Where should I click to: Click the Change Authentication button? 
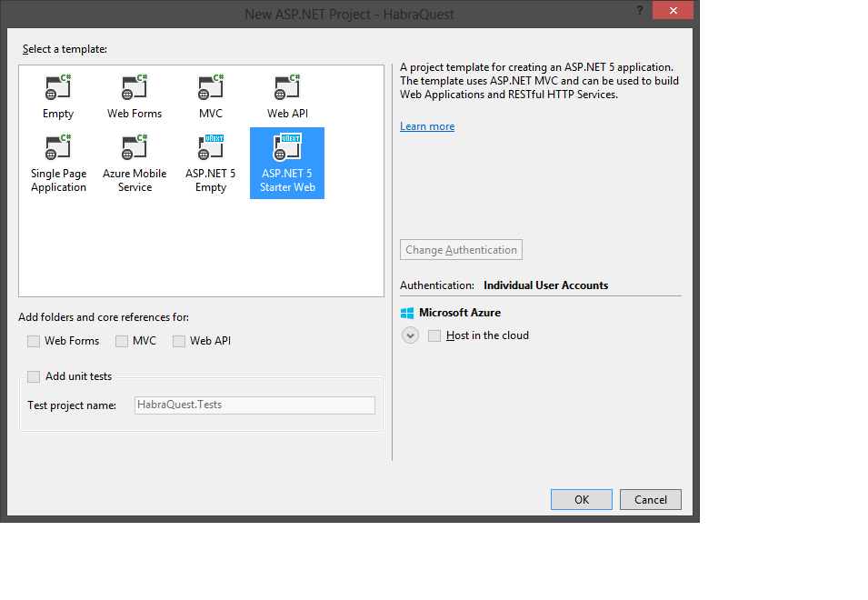tap(461, 250)
